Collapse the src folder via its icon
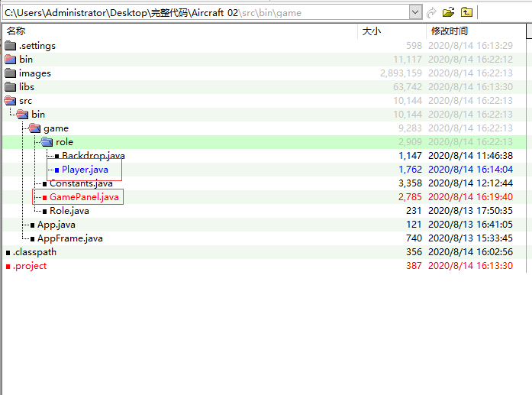 pyautogui.click(x=11, y=101)
